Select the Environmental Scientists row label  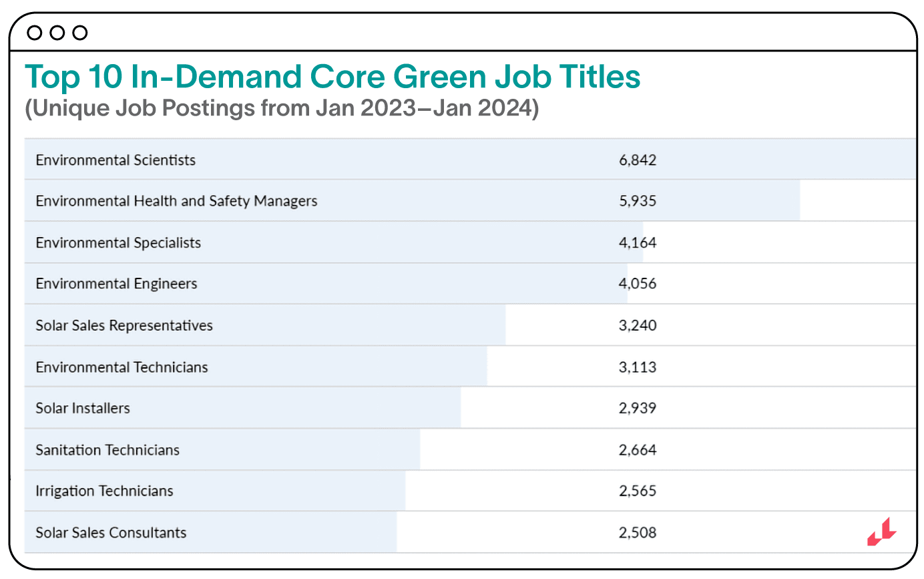tap(115, 160)
